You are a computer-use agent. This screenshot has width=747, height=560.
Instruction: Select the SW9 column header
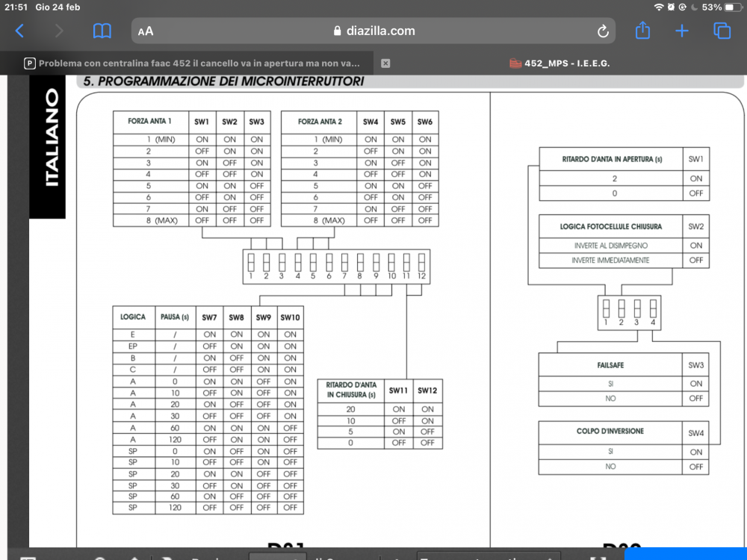264,317
